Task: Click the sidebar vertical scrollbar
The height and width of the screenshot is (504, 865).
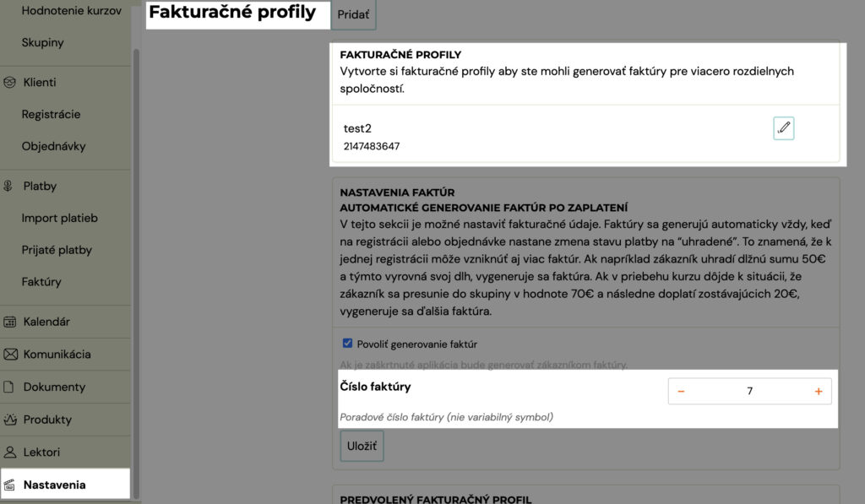Action: coord(136,273)
